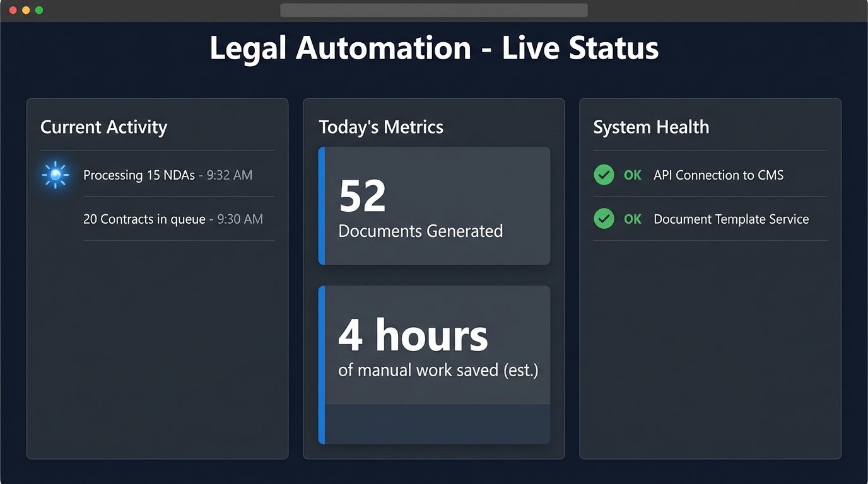Viewport: 868px width, 484px height.
Task: Select the green OK checkmark for API Connection to CMS
Action: click(604, 175)
